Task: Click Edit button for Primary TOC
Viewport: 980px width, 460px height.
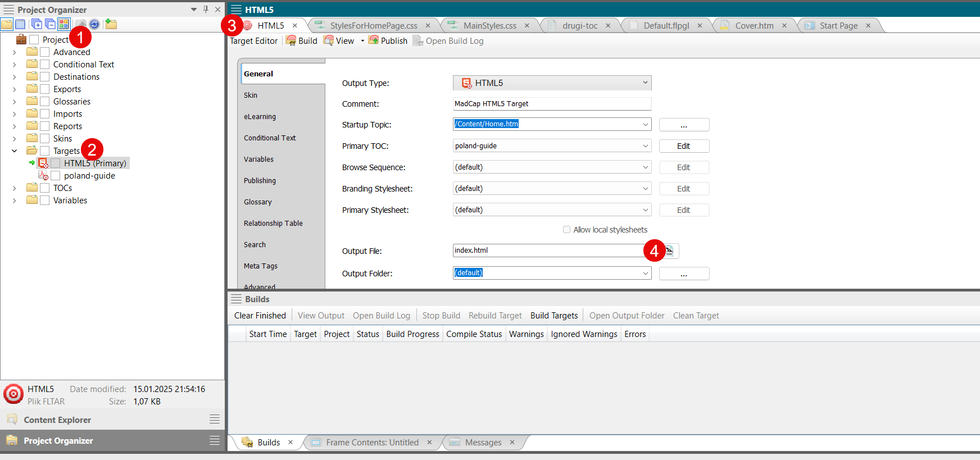Action: pos(684,146)
